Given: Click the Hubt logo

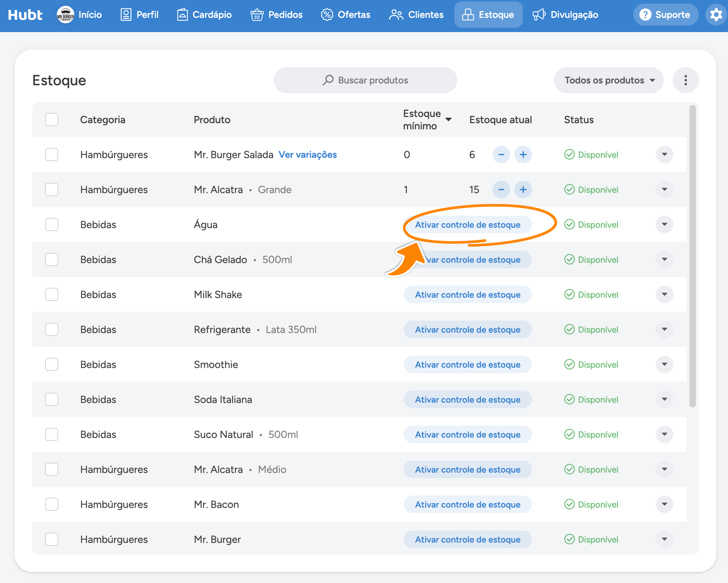Looking at the screenshot, I should (x=25, y=15).
